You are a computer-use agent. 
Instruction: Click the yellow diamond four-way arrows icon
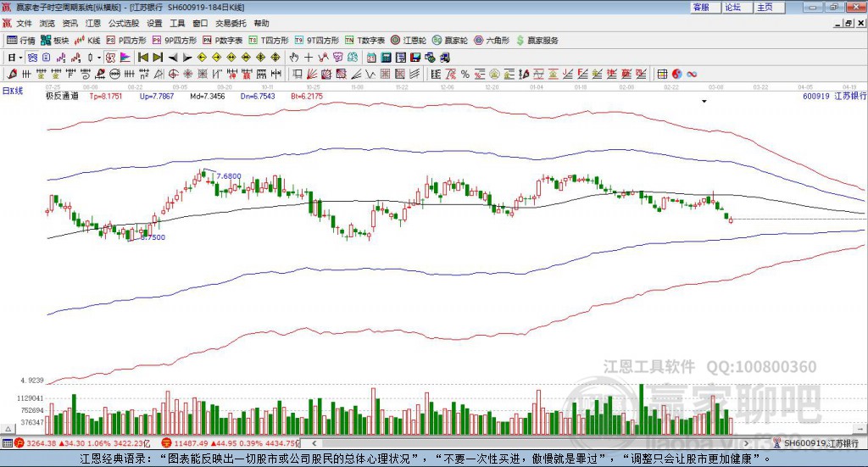pyautogui.click(x=261, y=58)
